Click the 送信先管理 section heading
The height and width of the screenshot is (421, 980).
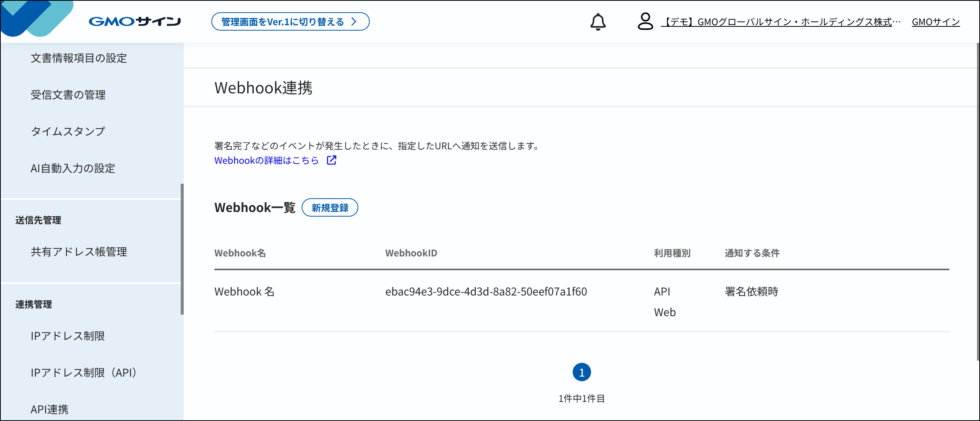click(38, 220)
